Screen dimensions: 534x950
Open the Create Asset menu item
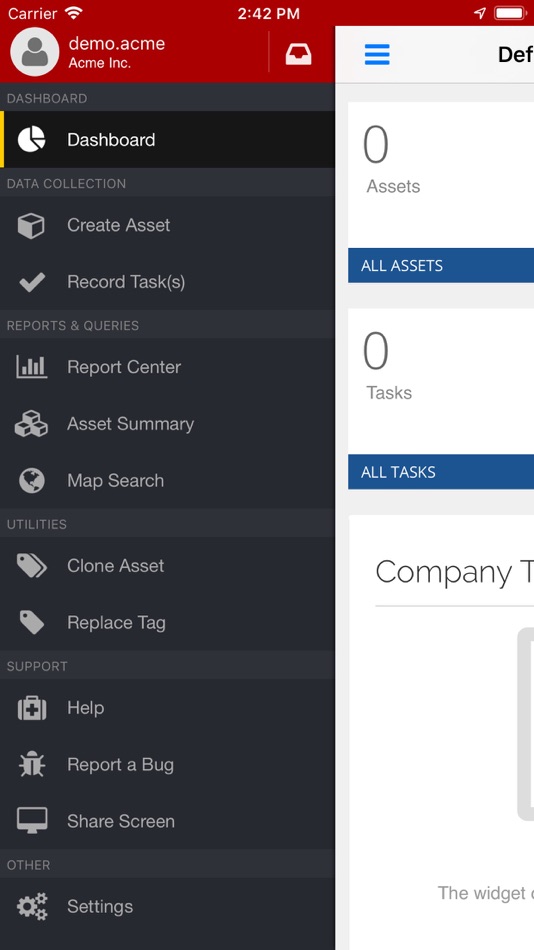[167, 225]
